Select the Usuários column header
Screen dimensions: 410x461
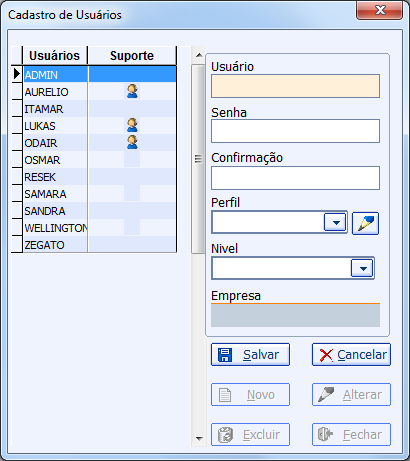[x=55, y=56]
